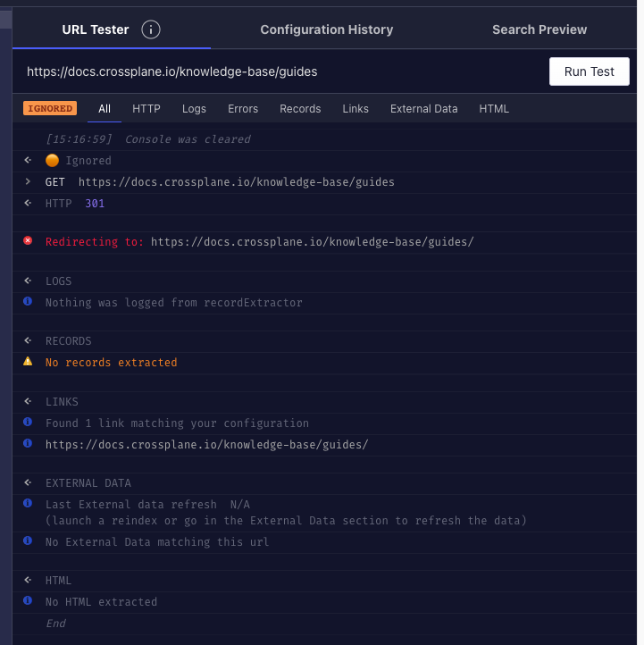The height and width of the screenshot is (645, 644).
Task: Click the arrow beside LINKS header
Action: tap(28, 401)
